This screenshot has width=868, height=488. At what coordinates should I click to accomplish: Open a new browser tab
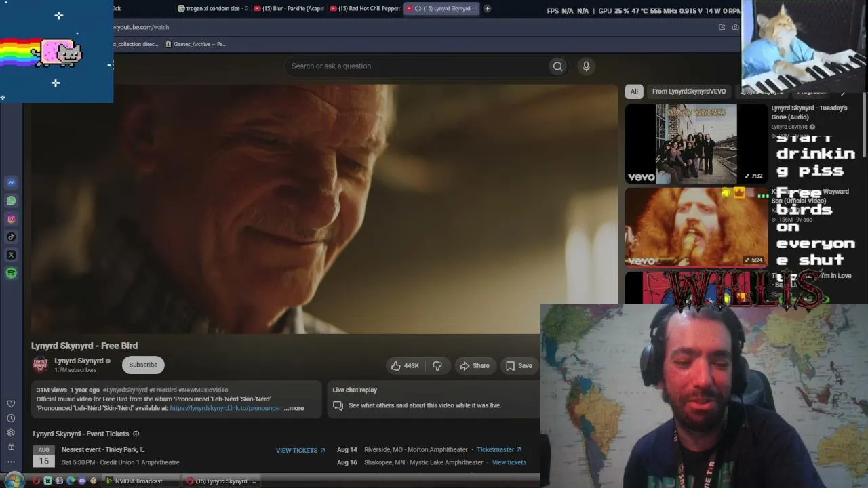click(x=487, y=9)
